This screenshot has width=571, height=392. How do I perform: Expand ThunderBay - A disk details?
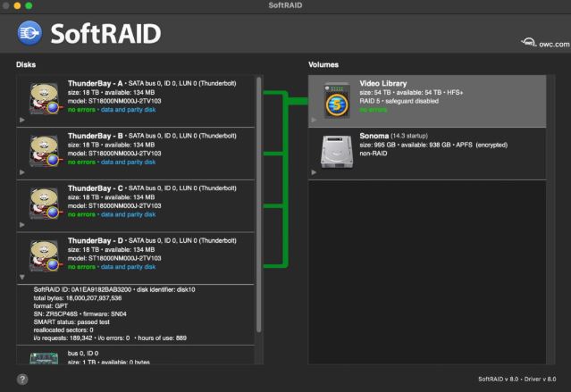click(22, 120)
